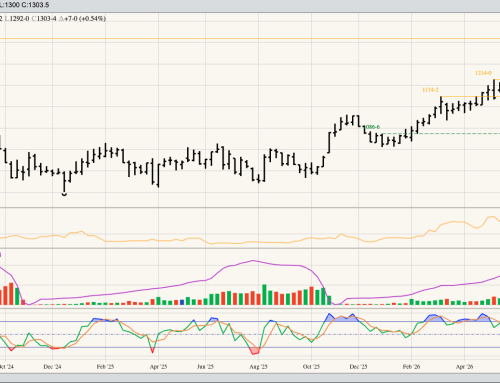The width and height of the screenshot is (500, 383).
Task: Click the Dec '24 date axis label
Action: tap(52, 367)
